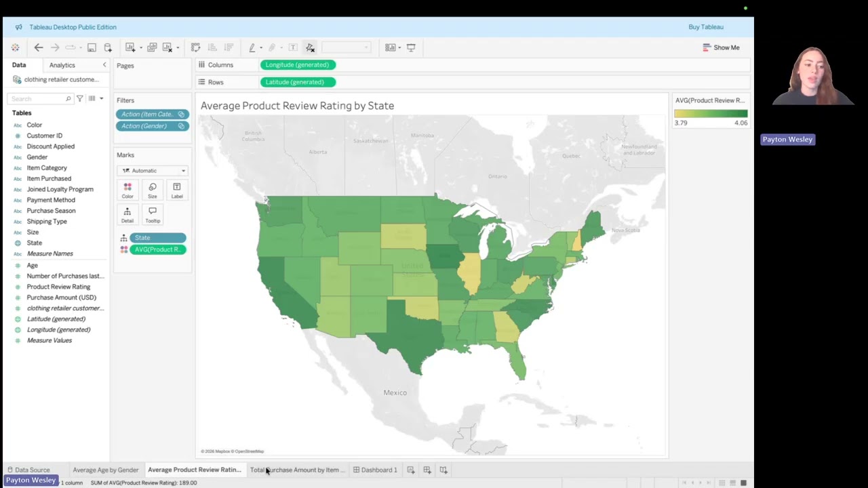Click the Show Mark Labels T icon
The width and height of the screenshot is (868, 488).
(x=293, y=47)
